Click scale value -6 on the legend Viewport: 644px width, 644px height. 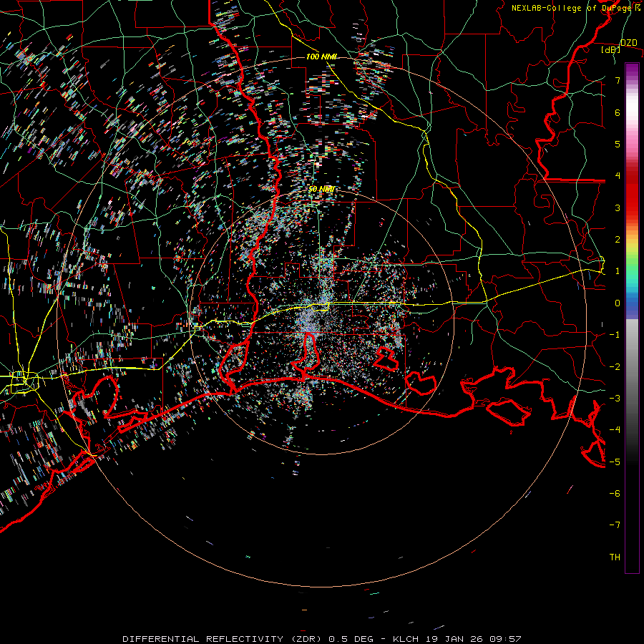click(x=615, y=494)
